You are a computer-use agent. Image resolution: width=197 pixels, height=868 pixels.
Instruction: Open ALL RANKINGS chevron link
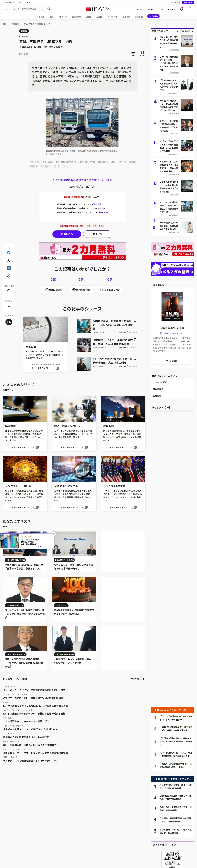click(x=185, y=31)
